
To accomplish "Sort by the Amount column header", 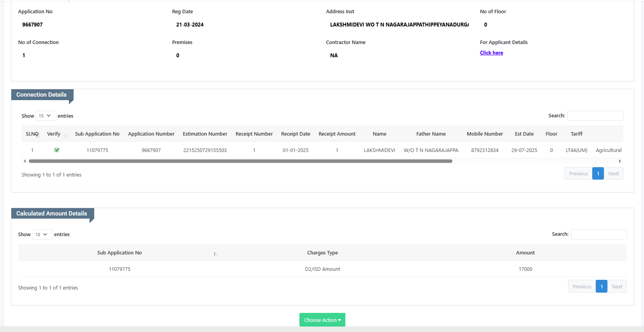I will point(525,253).
